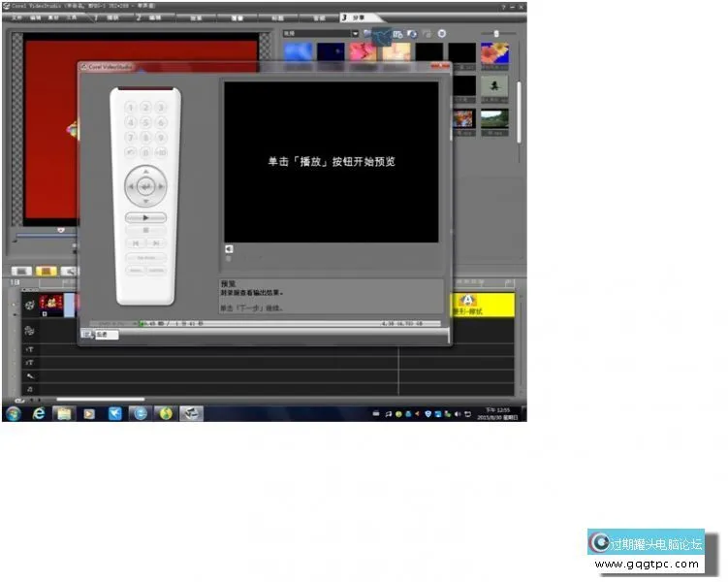This screenshot has height=582, width=728.
Task: Select the red video clip on timeline
Action: (x=51, y=306)
